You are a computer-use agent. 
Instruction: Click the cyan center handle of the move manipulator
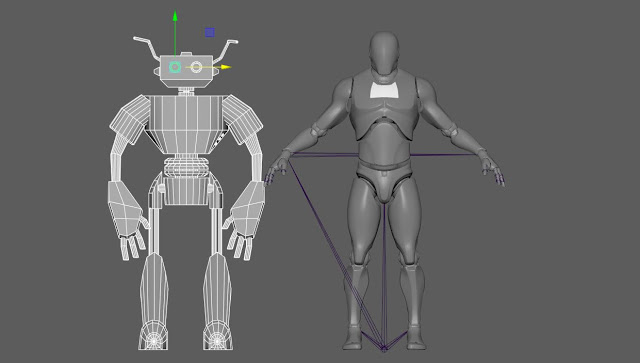tap(175, 67)
